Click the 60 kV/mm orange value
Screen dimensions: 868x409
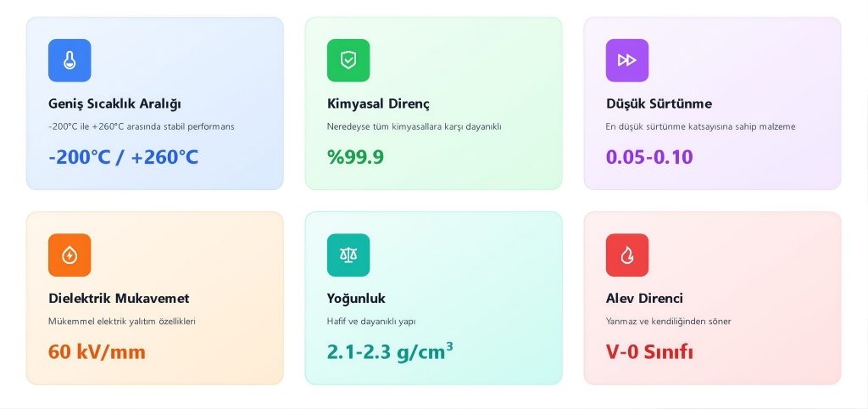coord(97,352)
